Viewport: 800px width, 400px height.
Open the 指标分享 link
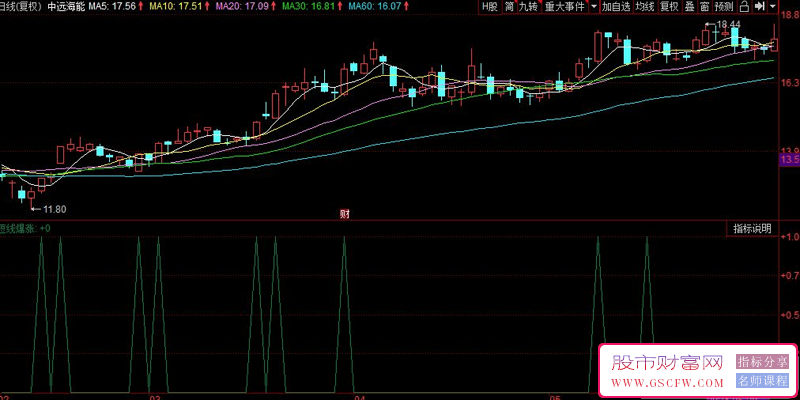pyautogui.click(x=762, y=362)
